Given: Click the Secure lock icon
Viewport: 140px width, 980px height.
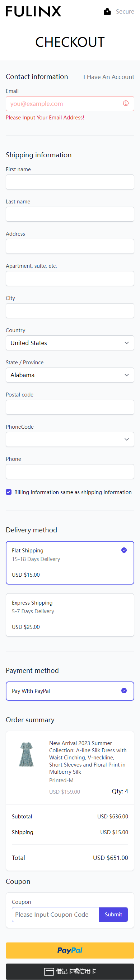Looking at the screenshot, I should pos(107,11).
